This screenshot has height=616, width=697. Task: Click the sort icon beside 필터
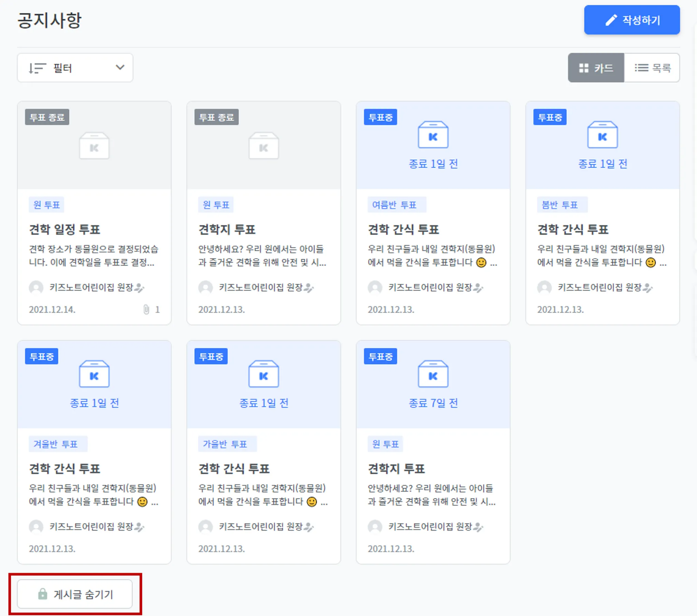[37, 68]
